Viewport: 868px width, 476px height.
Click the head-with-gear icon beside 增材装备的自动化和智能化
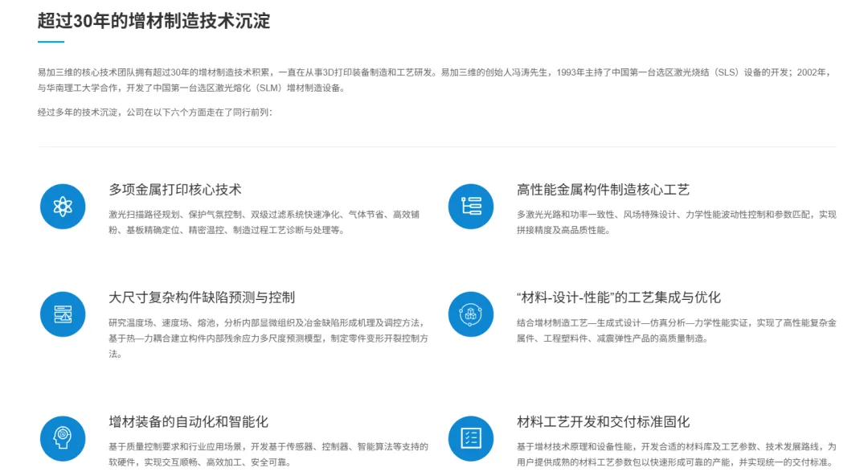point(63,438)
